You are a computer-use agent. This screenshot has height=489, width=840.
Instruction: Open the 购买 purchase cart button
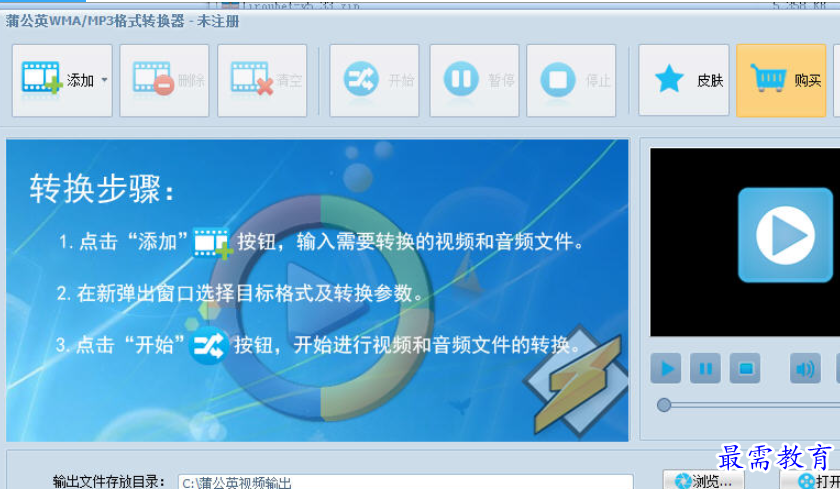click(x=781, y=80)
